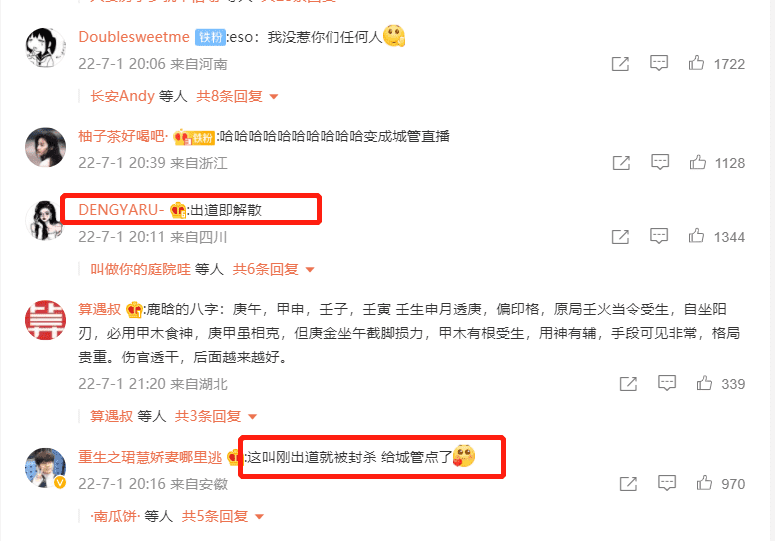Image resolution: width=775 pixels, height=541 pixels.
Task: Repost the Doublesweetme comment via share icon
Action: click(620, 64)
